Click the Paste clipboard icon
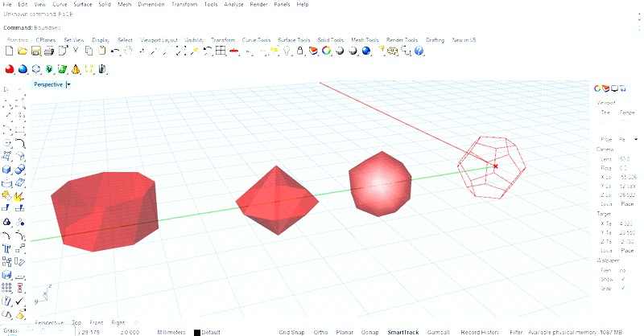Viewport: 644px width, 336px height. point(102,51)
